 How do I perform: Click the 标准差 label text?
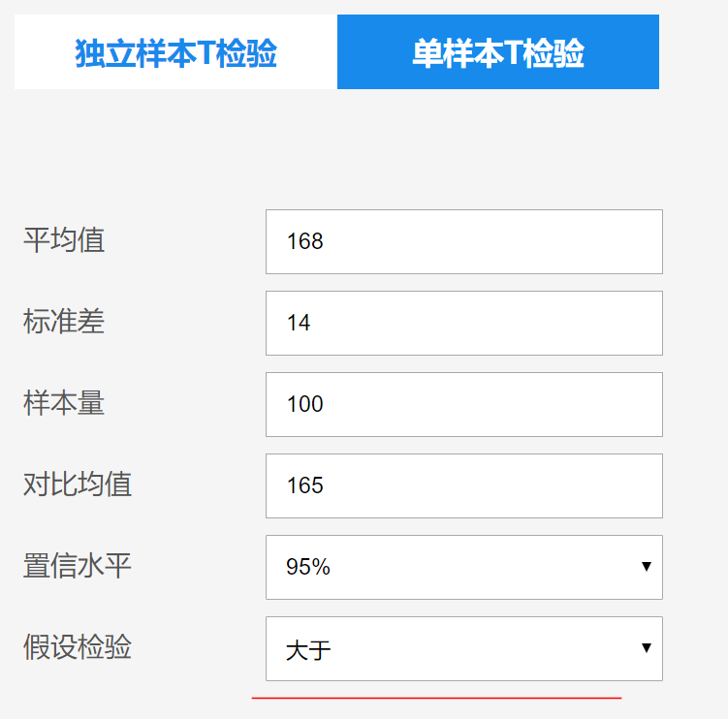click(64, 322)
